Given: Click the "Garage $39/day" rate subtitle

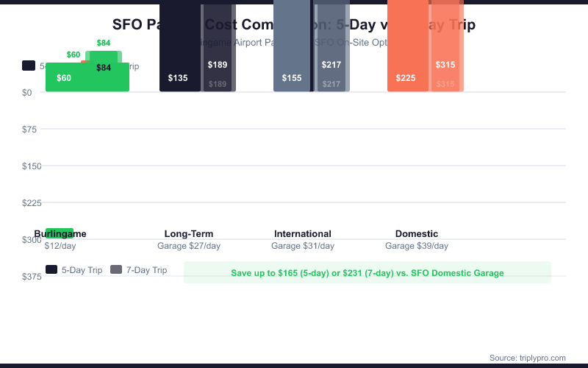Looking at the screenshot, I should (417, 246).
